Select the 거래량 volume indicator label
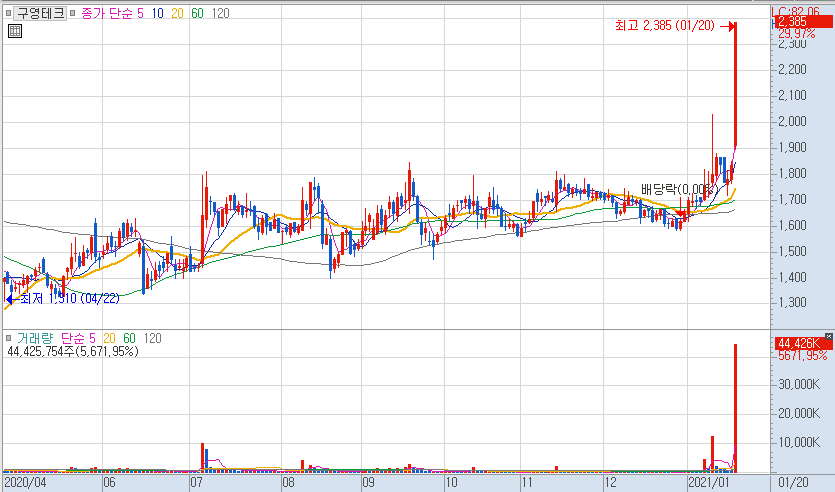 point(35,338)
